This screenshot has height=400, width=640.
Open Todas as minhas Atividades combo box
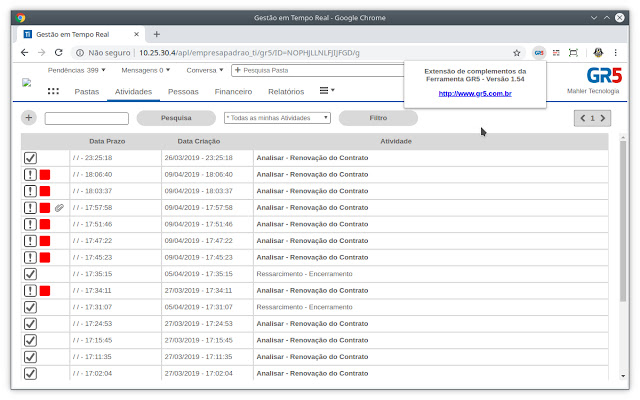(x=277, y=118)
